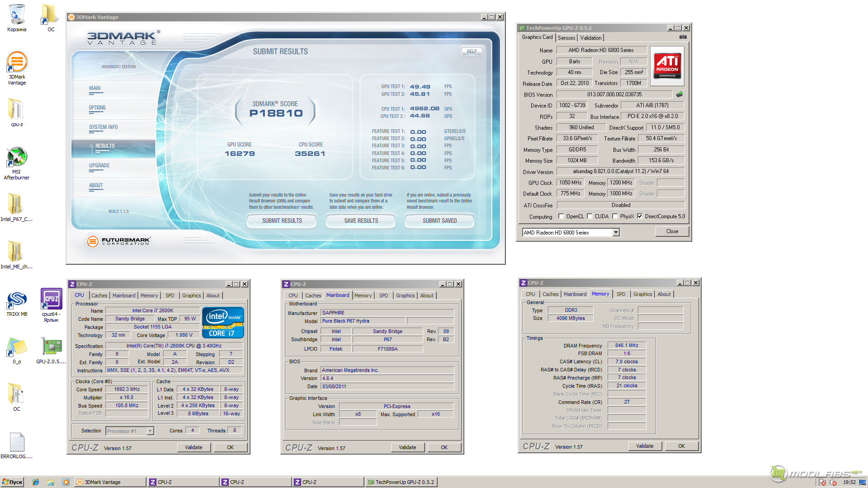868x488 pixels.
Task: Click the SUBMIT RESULTS button
Action: (x=282, y=221)
